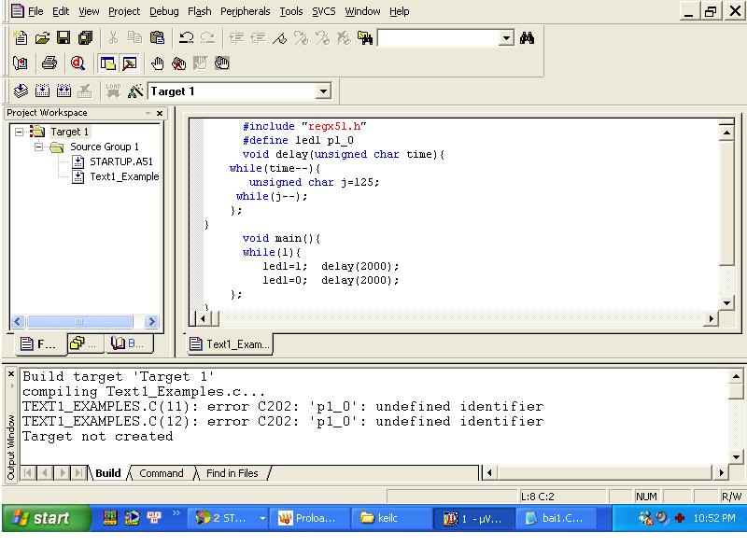This screenshot has width=747, height=560.
Task: Collapse the Target 1 tree node
Action: tap(21, 132)
